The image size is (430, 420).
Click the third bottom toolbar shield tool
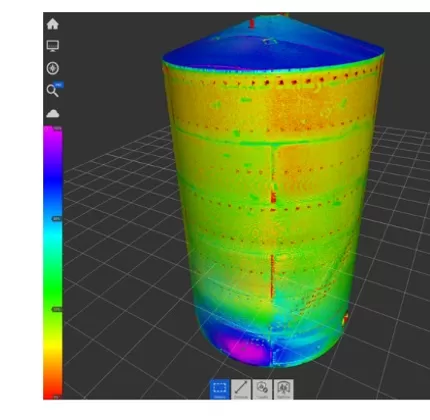262,389
